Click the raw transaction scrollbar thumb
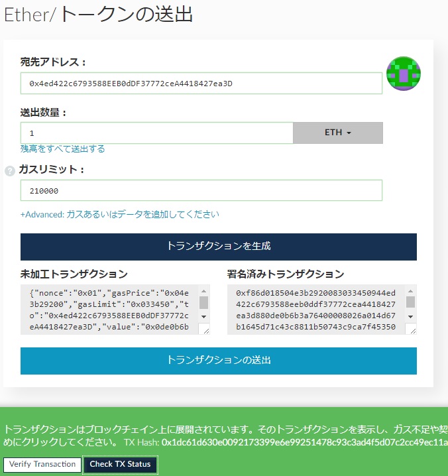 click(203, 302)
